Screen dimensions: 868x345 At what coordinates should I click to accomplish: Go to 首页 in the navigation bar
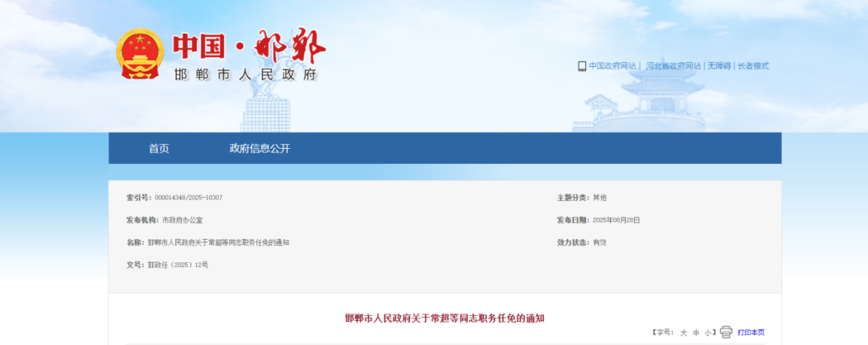point(159,149)
